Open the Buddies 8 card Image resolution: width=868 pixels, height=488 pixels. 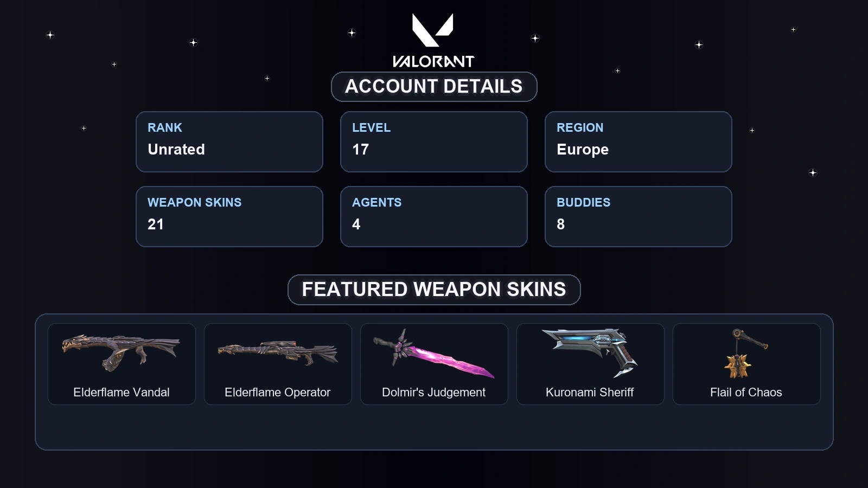(x=639, y=217)
